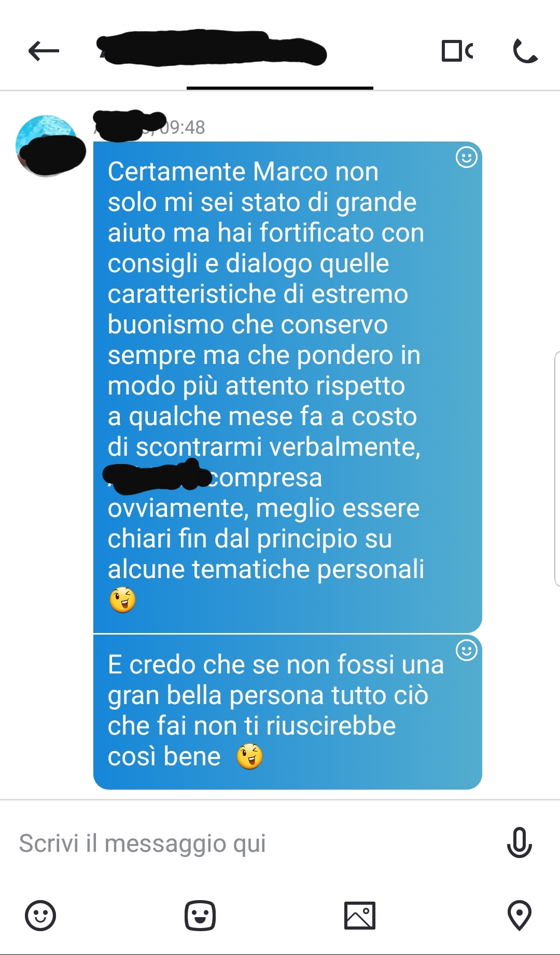
Task: Start a voice call
Action: click(525, 51)
